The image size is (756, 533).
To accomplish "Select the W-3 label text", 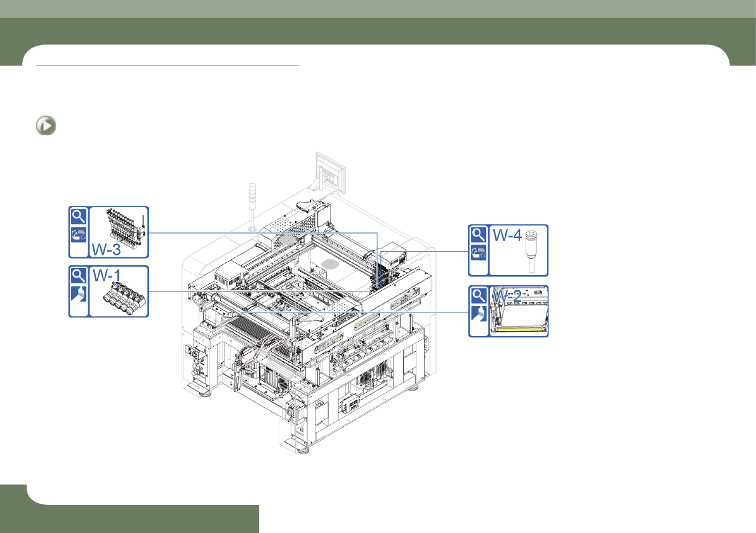I will click(x=106, y=250).
